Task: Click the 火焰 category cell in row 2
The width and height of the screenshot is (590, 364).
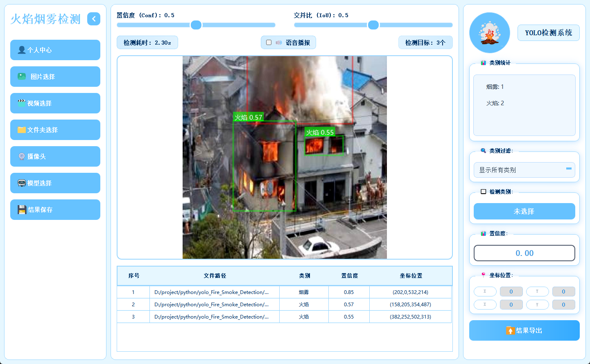Action: coord(304,304)
